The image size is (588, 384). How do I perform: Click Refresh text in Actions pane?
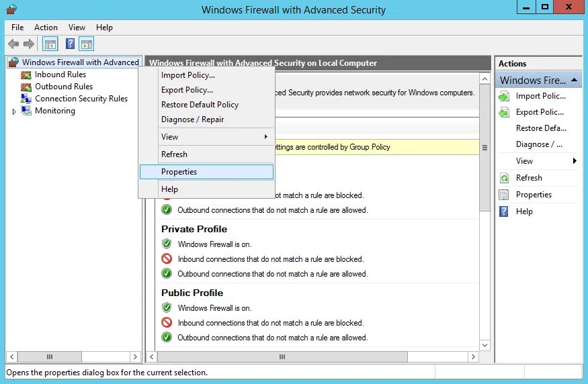coord(529,178)
